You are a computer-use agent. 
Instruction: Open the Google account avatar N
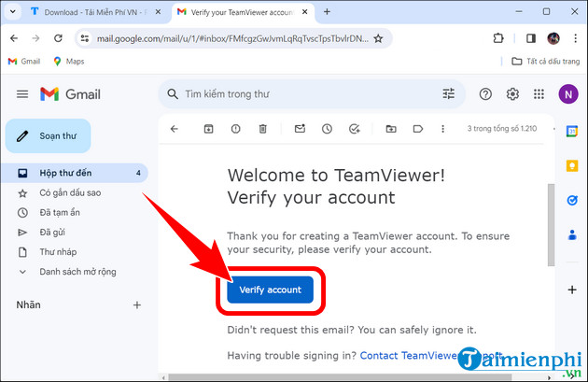pyautogui.click(x=568, y=94)
